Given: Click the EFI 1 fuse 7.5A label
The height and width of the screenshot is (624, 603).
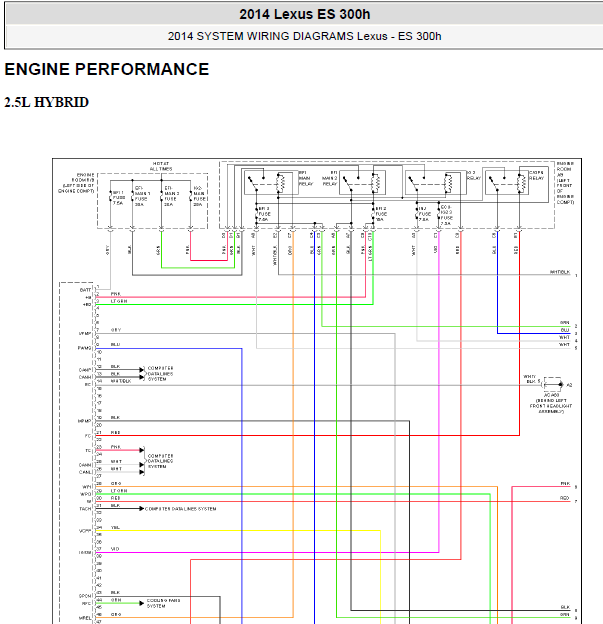Looking at the screenshot, I should click(x=118, y=198).
